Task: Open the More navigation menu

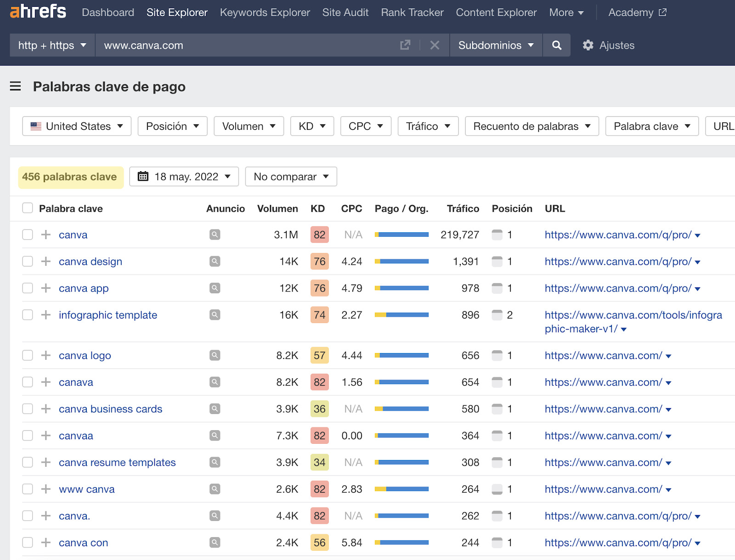Action: pos(566,12)
